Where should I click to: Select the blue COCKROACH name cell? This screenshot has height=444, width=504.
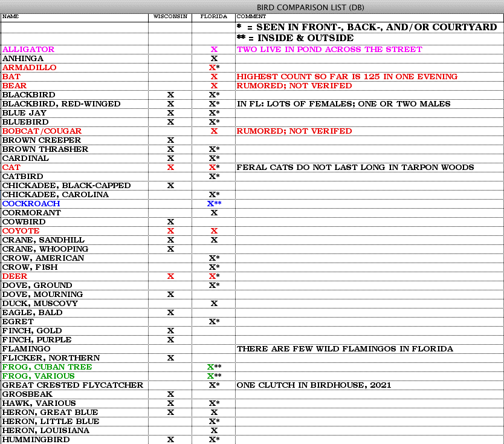(x=74, y=204)
